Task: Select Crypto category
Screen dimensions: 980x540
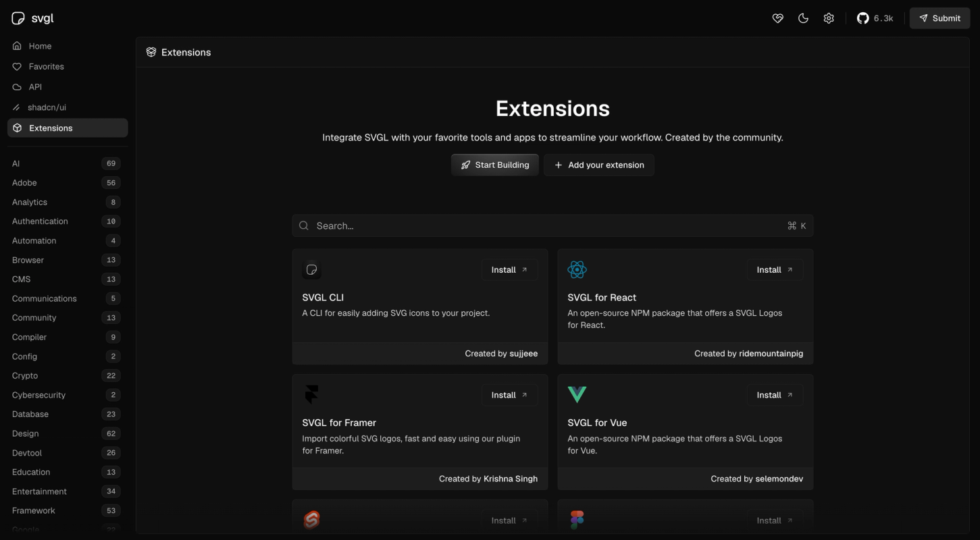Action: tap(66, 375)
